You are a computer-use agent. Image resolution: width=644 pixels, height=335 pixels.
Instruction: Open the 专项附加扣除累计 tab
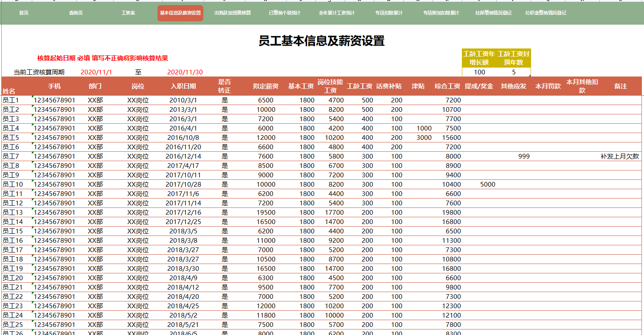[441, 13]
